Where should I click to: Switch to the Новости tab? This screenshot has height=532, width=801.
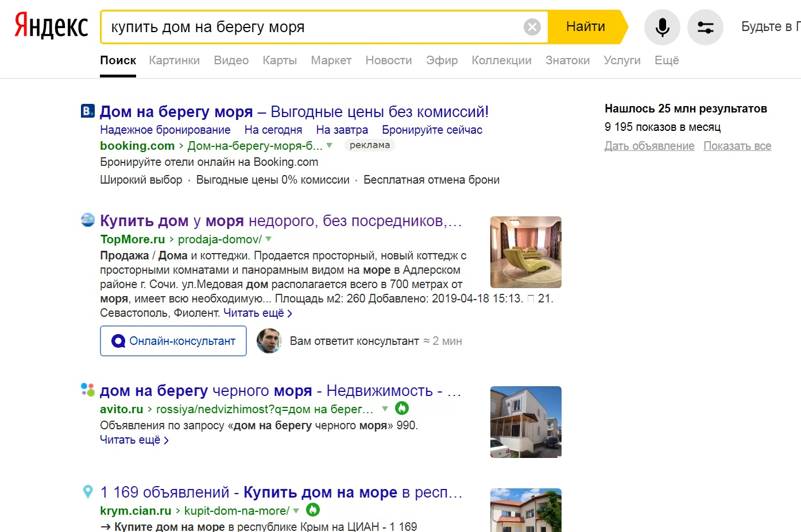(x=389, y=60)
